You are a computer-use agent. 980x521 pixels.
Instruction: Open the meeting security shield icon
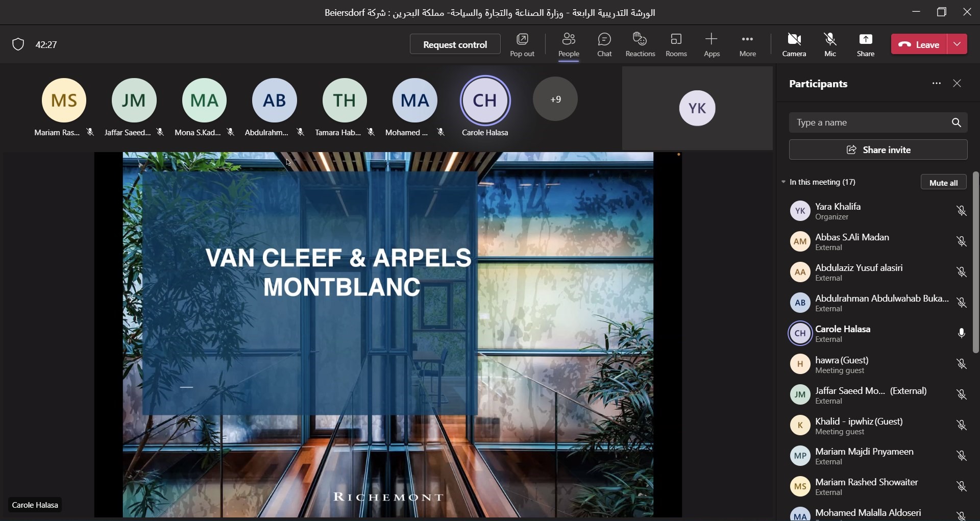18,44
